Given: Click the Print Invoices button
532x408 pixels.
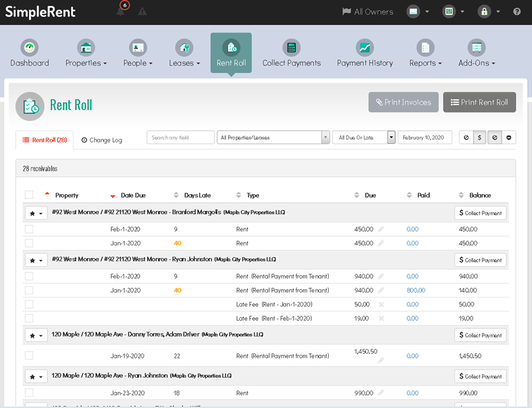Looking at the screenshot, I should pos(403,102).
